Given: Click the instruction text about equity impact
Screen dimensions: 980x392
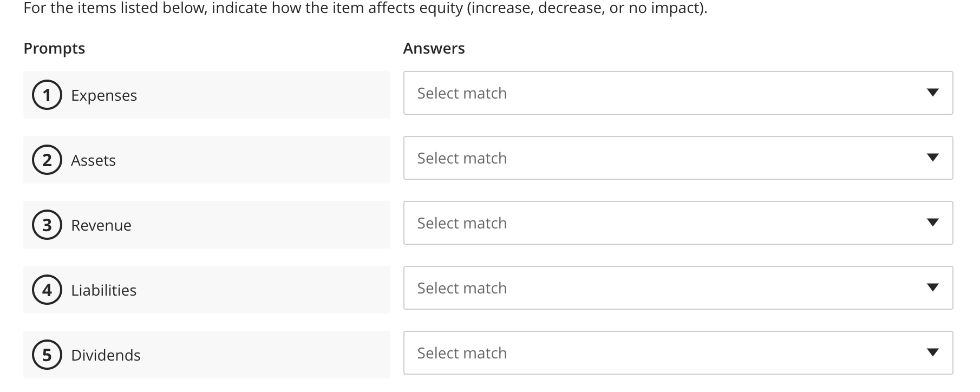Looking at the screenshot, I should coord(364,8).
